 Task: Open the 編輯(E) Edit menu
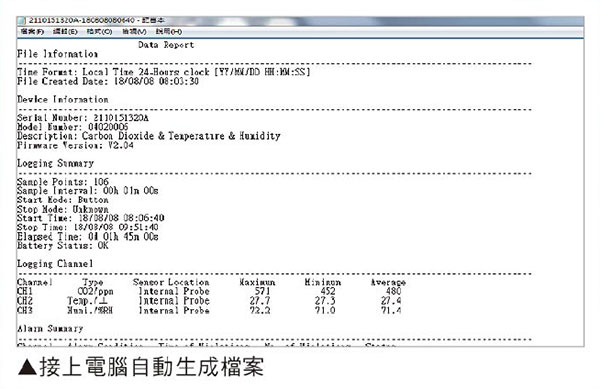65,31
